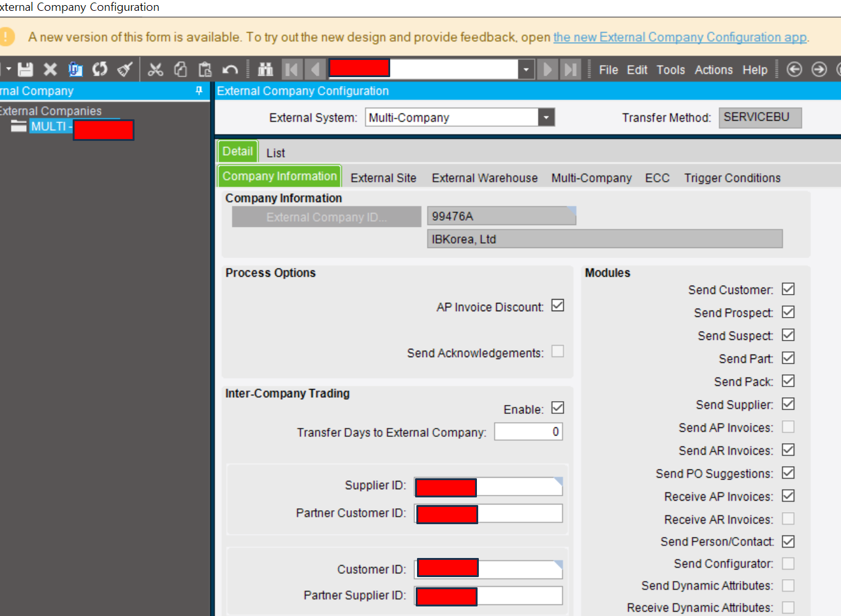The image size is (841, 616).
Task: Click the Delete X icon in toolbar
Action: point(50,70)
